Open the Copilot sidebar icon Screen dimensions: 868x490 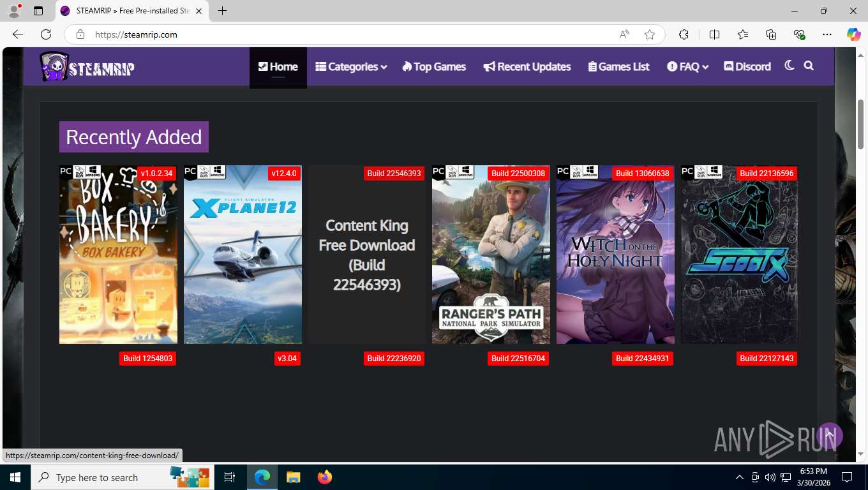(854, 34)
